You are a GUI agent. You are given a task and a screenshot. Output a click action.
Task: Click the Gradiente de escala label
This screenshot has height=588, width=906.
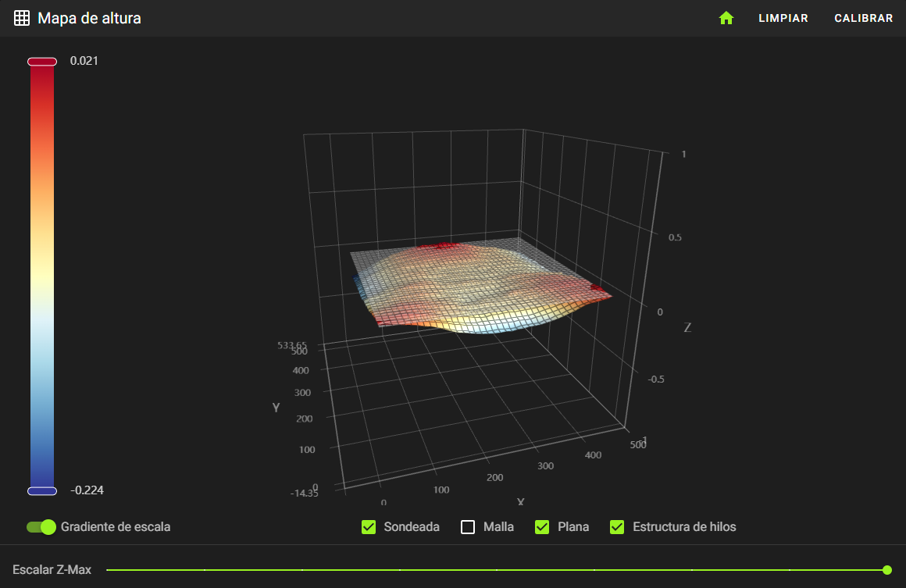pyautogui.click(x=116, y=527)
